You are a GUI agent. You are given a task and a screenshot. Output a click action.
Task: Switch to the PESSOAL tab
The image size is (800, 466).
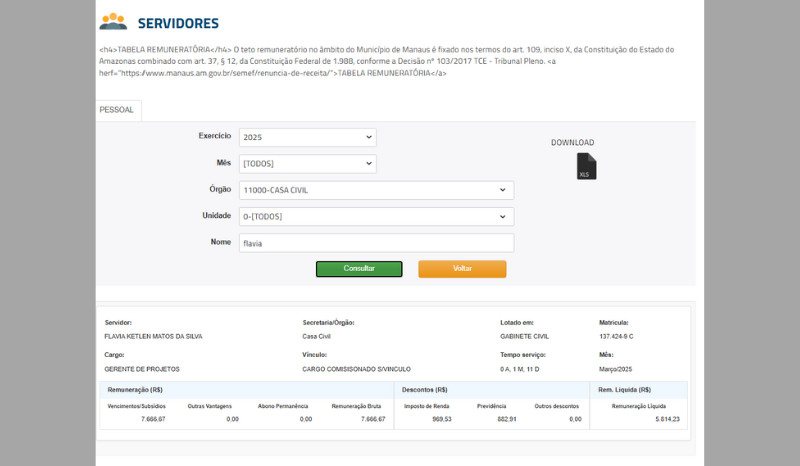click(117, 110)
